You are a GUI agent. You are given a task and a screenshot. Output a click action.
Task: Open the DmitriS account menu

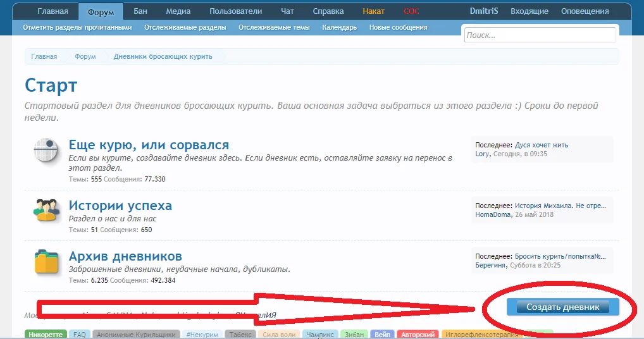[x=483, y=11]
